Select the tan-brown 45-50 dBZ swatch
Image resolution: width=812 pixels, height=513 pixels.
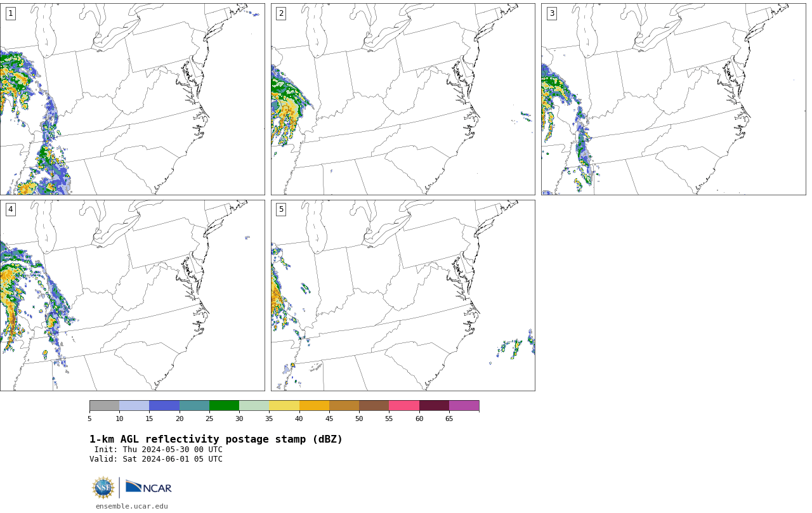344,406
